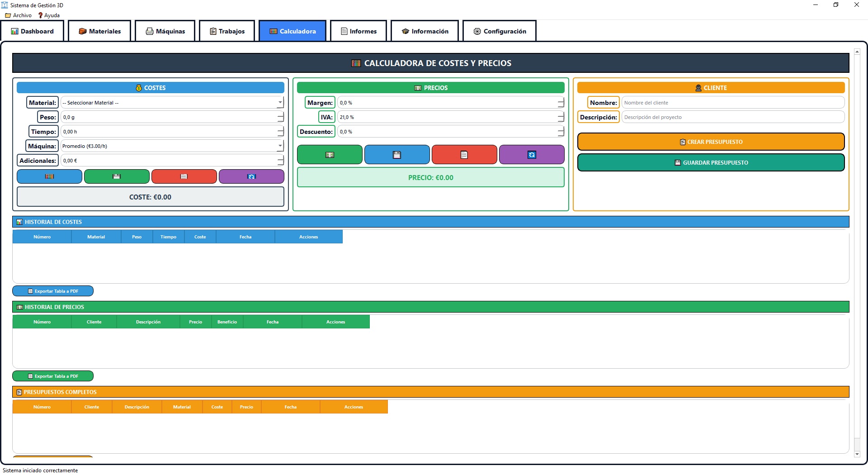Click the stepper arrows on the Peso field

(x=280, y=117)
